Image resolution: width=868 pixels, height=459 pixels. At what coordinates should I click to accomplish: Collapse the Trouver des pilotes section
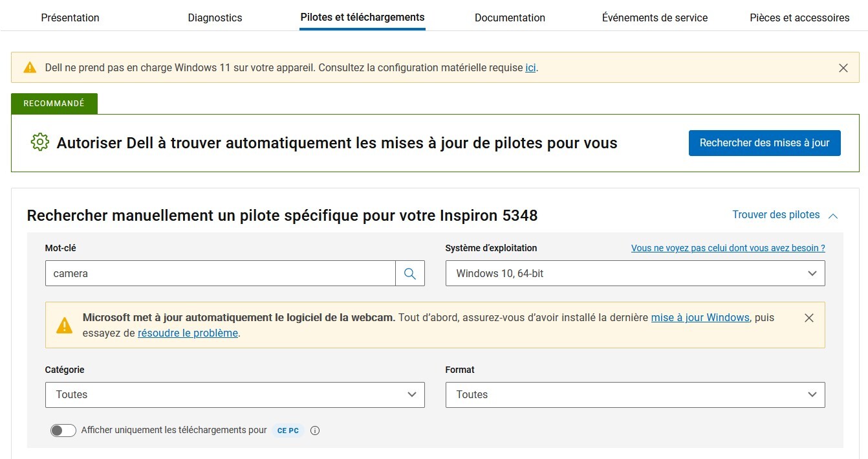point(785,215)
